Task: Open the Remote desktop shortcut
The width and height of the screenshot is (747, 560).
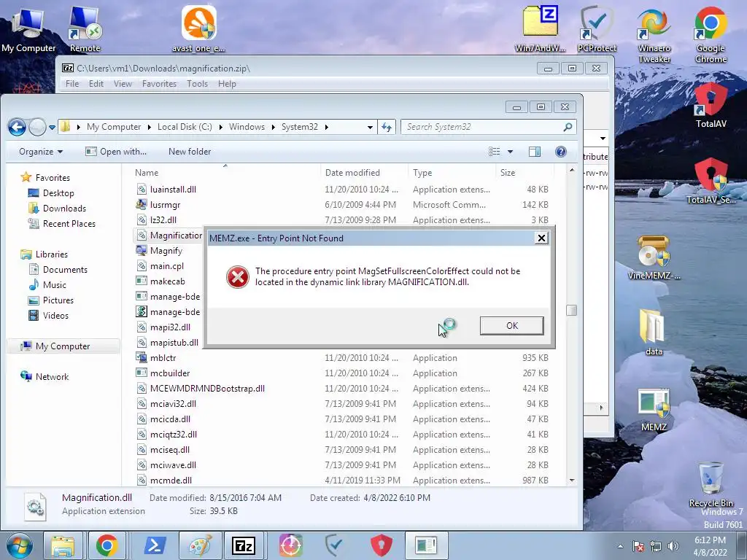Action: 85,30
